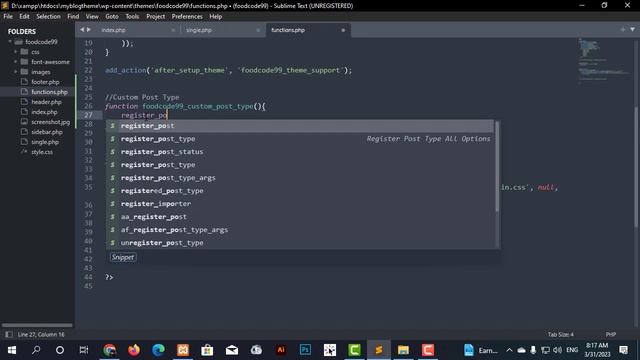Open the Chrome browser from the taskbar
This screenshot has height=360, width=640.
[x=109, y=350]
